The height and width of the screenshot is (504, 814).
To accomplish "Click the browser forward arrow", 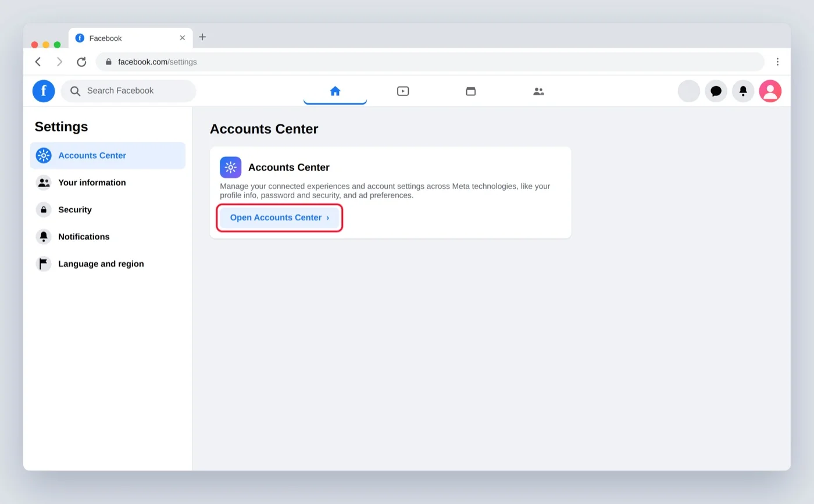I will [x=59, y=62].
